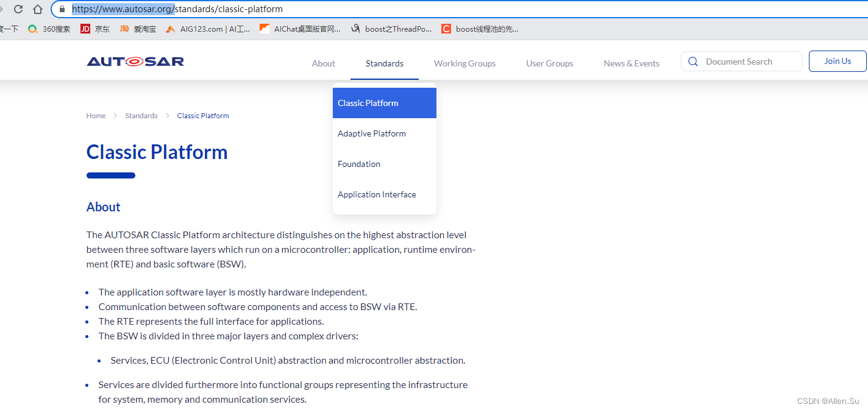Open the About menu
The image size is (868, 410).
324,63
